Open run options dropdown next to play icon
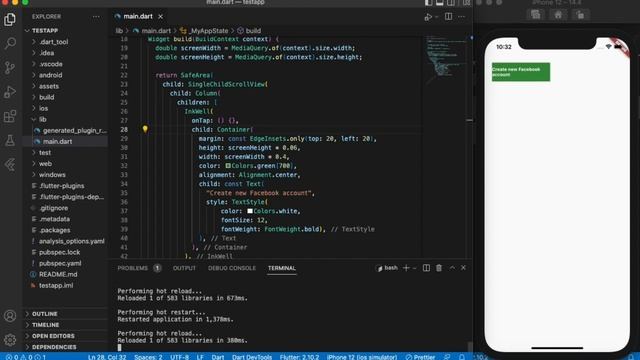Screen dimensions: 640x360 (436, 17)
